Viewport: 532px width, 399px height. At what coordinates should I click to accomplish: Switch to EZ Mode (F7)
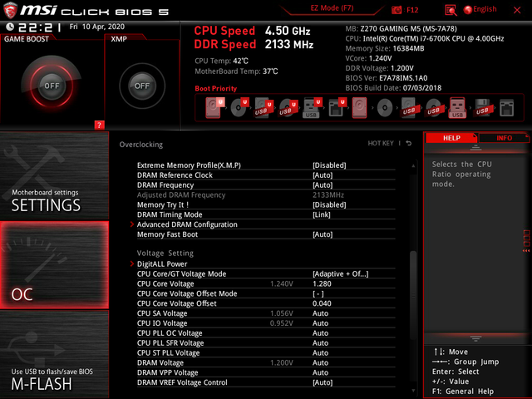332,8
